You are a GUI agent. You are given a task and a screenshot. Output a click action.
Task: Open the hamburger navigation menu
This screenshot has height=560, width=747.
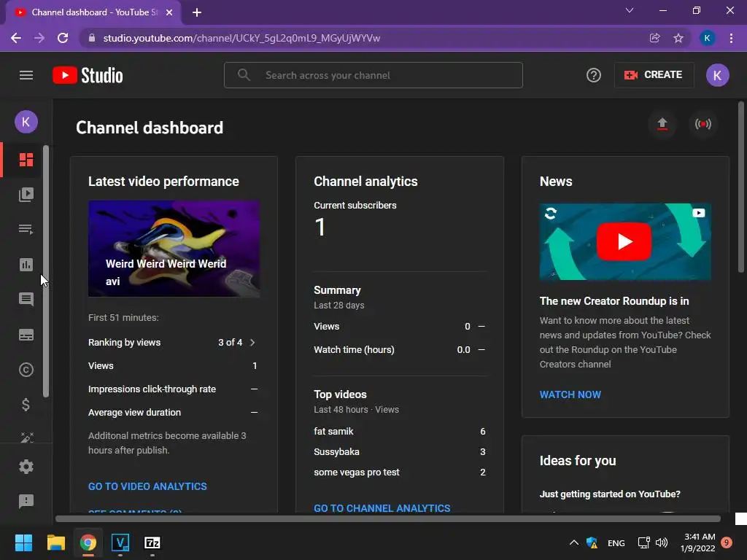(x=26, y=75)
